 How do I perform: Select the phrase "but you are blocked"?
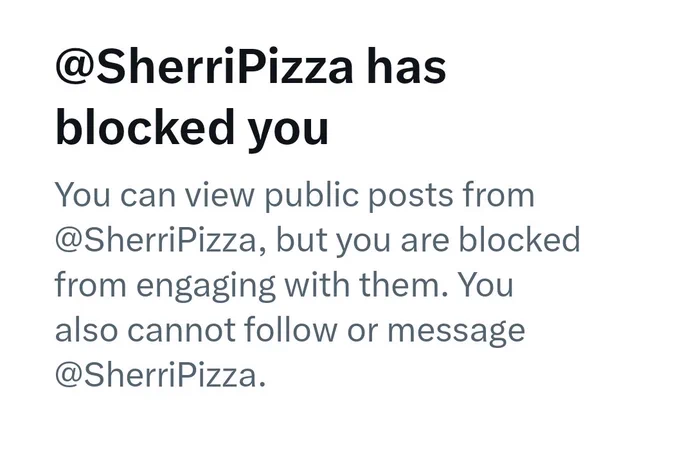coord(428,239)
